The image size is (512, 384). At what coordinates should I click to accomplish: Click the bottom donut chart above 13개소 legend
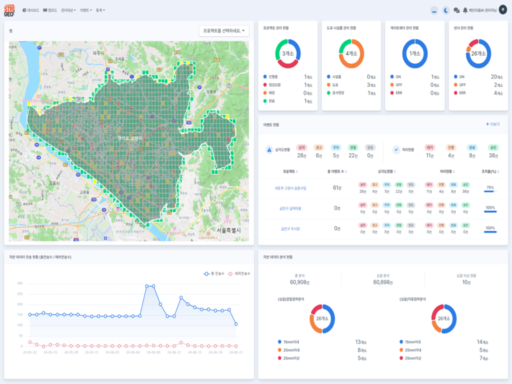point(322,319)
